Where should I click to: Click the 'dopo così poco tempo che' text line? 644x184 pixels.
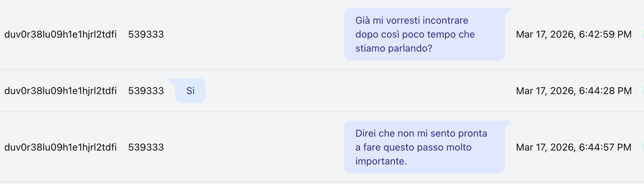(x=415, y=34)
